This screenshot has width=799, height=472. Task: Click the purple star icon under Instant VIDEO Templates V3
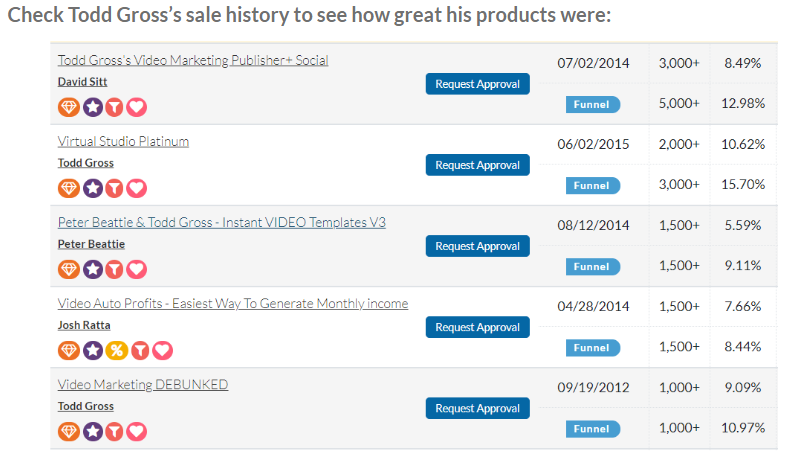coord(92,269)
